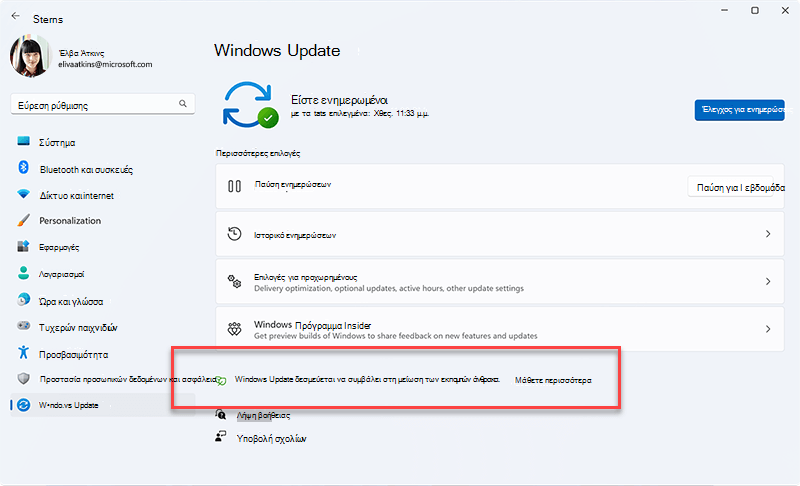This screenshot has width=800, height=486.
Task: Select the Bluetooth icon in sidebar
Action: pyautogui.click(x=23, y=167)
